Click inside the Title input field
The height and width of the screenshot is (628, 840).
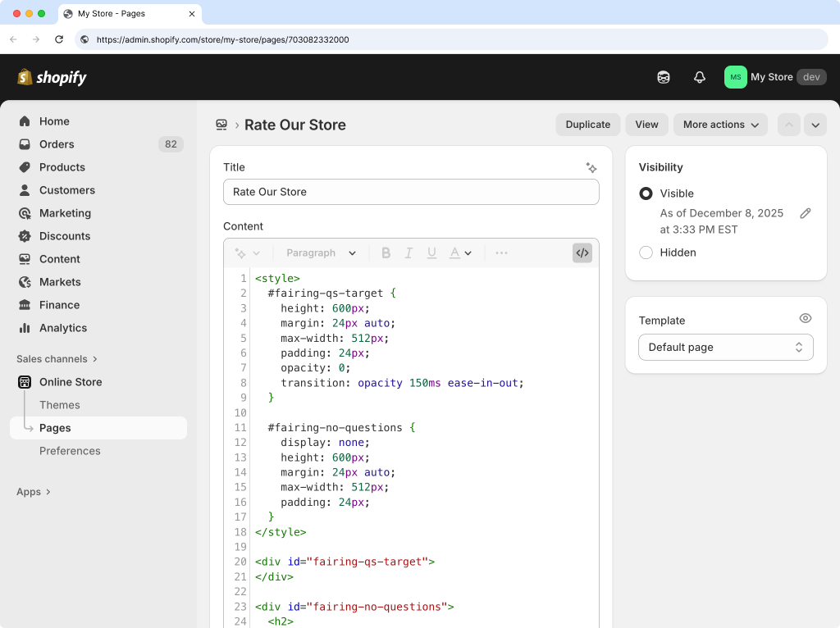pos(410,192)
